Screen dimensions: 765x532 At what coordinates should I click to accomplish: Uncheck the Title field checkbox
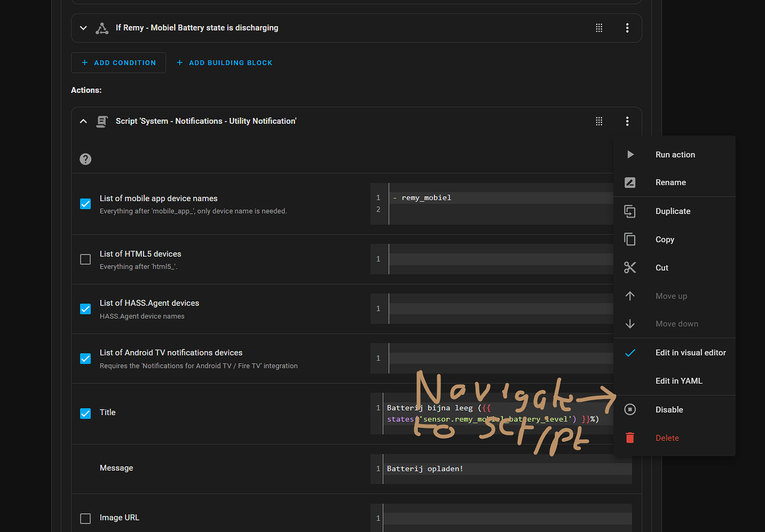(85, 413)
